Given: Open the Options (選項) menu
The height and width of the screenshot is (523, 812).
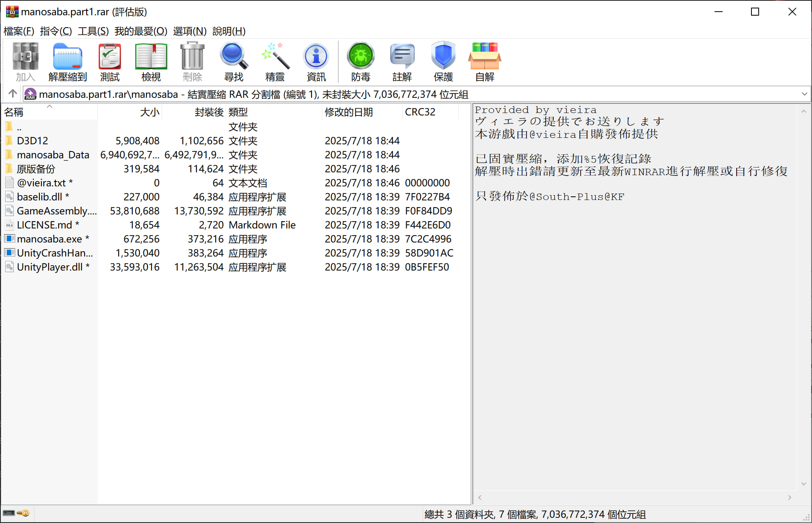Looking at the screenshot, I should point(189,31).
